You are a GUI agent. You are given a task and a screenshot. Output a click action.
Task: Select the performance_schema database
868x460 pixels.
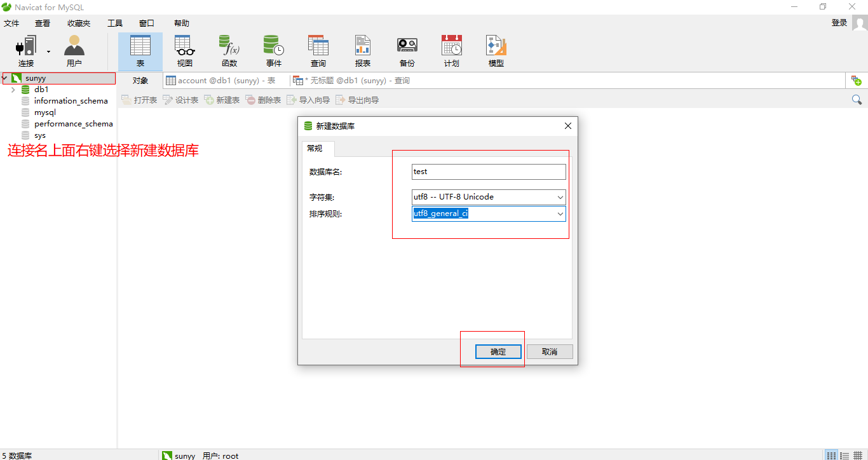[73, 124]
